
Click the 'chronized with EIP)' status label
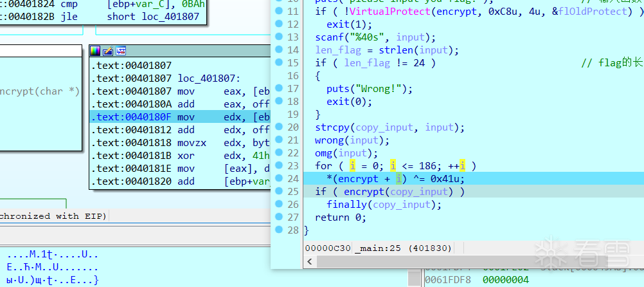coord(53,216)
